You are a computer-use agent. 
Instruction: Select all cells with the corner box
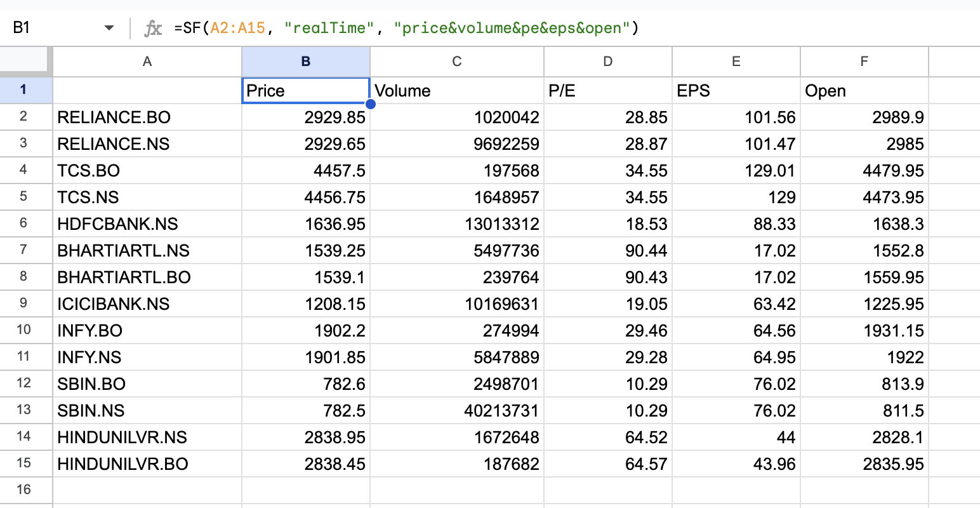tap(25, 61)
